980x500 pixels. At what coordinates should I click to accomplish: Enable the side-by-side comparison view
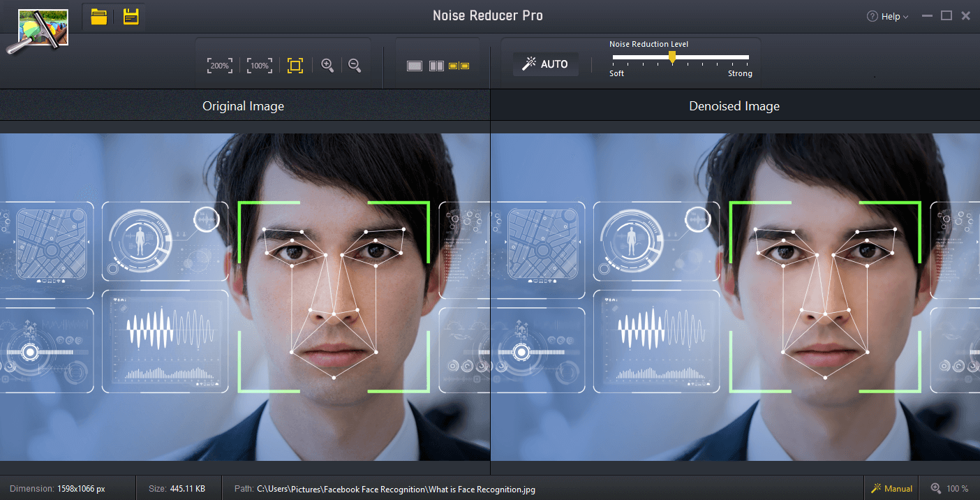point(436,65)
